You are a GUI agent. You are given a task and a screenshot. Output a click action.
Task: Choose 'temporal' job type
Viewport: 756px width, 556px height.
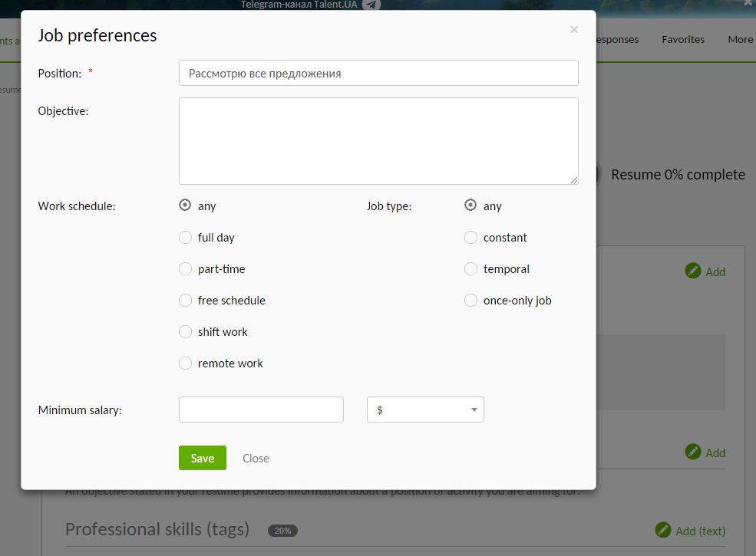point(470,268)
